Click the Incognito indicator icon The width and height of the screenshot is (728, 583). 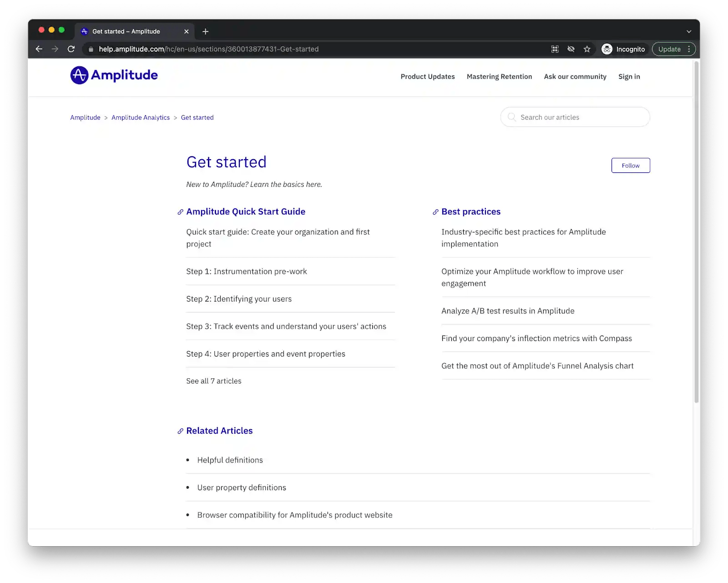(607, 49)
